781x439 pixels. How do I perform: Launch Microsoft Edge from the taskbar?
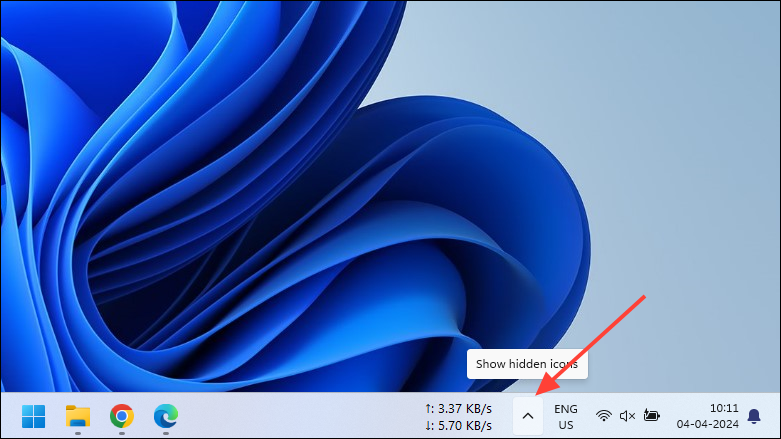click(x=166, y=416)
